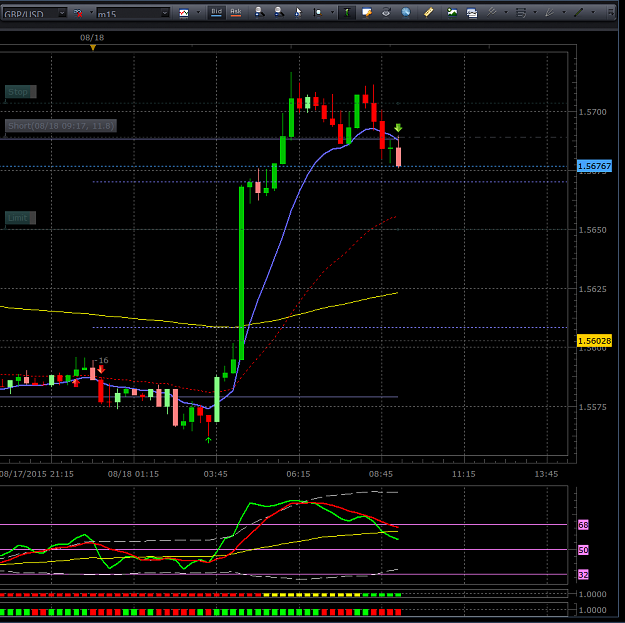Screen dimensions: 625x623
Task: Click the first magnifier zoom icon
Action: click(259, 12)
